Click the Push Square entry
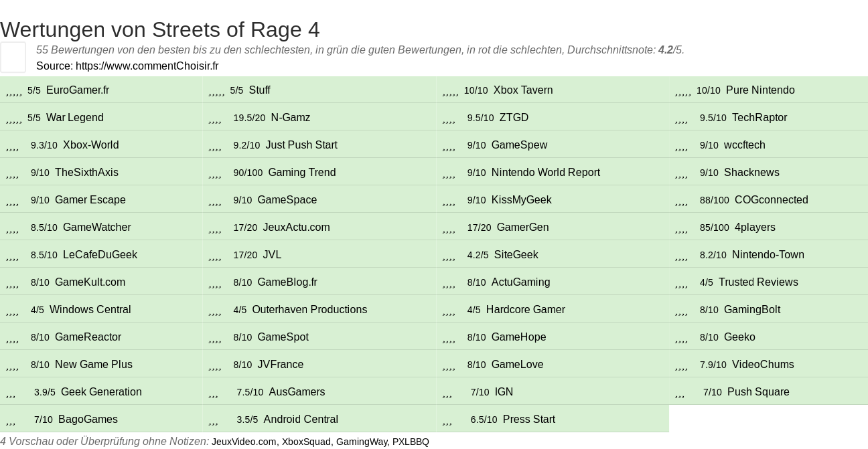The image size is (868, 449). (x=758, y=391)
